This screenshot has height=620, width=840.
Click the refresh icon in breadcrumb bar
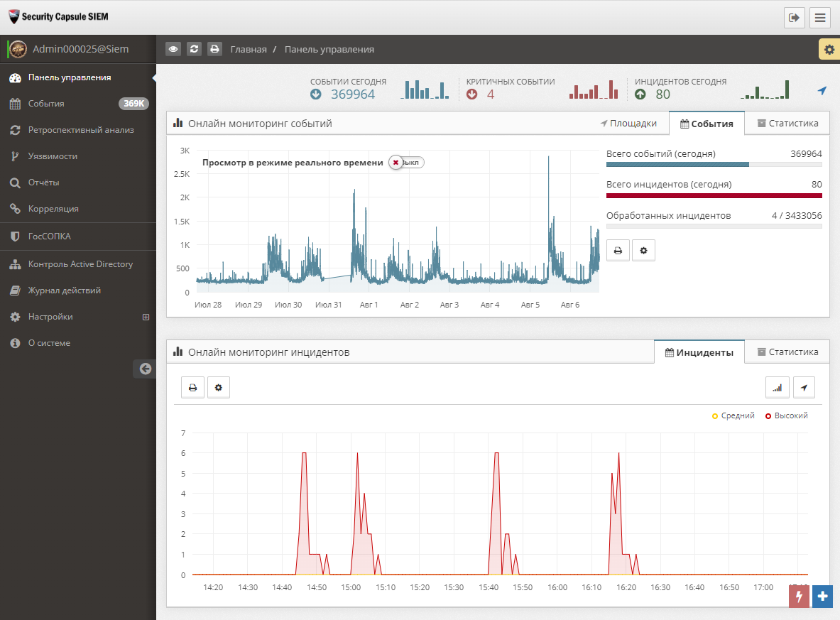point(194,49)
